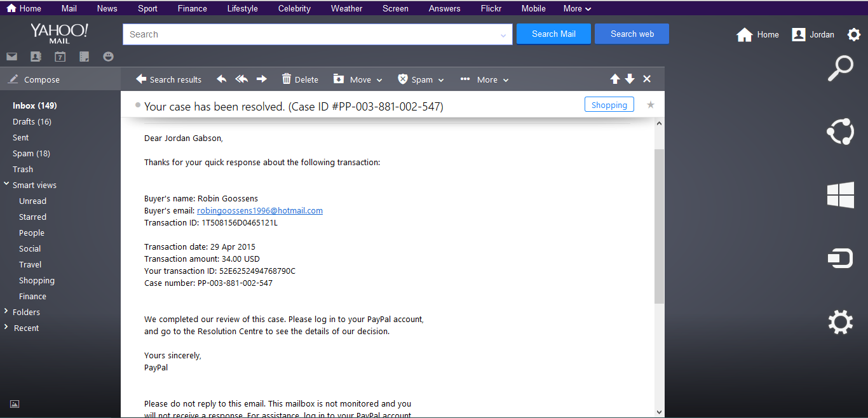The image size is (868, 418).
Task: Open the Inbox (149) folder
Action: 35,105
